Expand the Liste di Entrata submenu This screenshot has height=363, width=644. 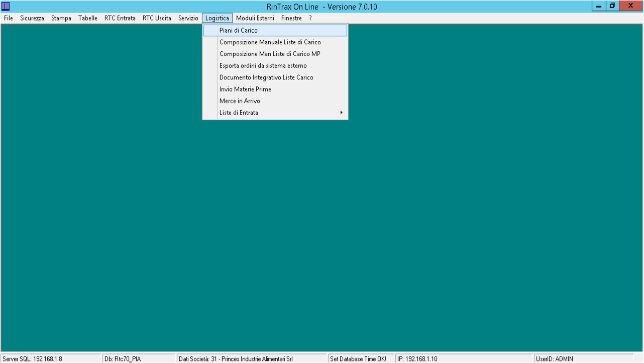pos(275,113)
